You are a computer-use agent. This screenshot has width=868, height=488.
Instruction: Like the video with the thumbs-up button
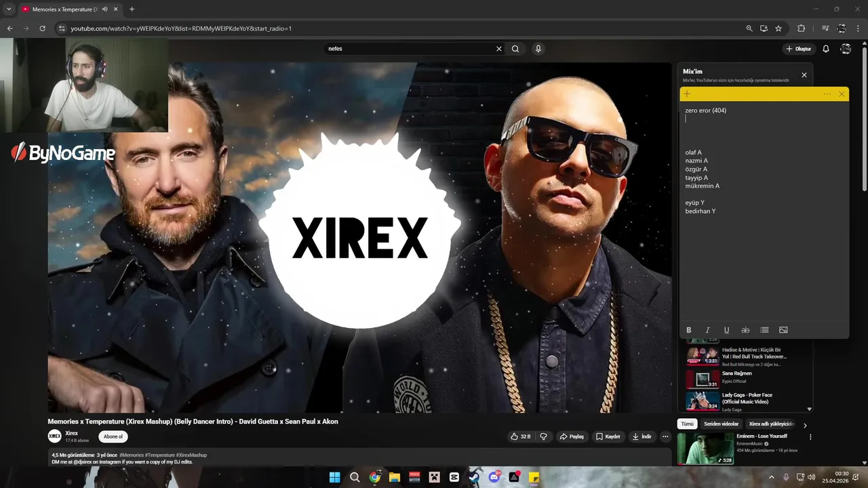point(520,436)
